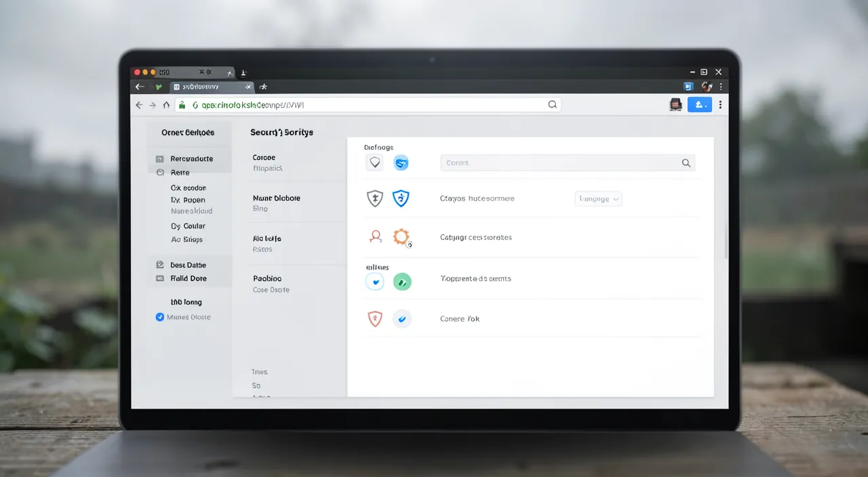Click the panel search field labeled 'Corent'

pyautogui.click(x=568, y=163)
